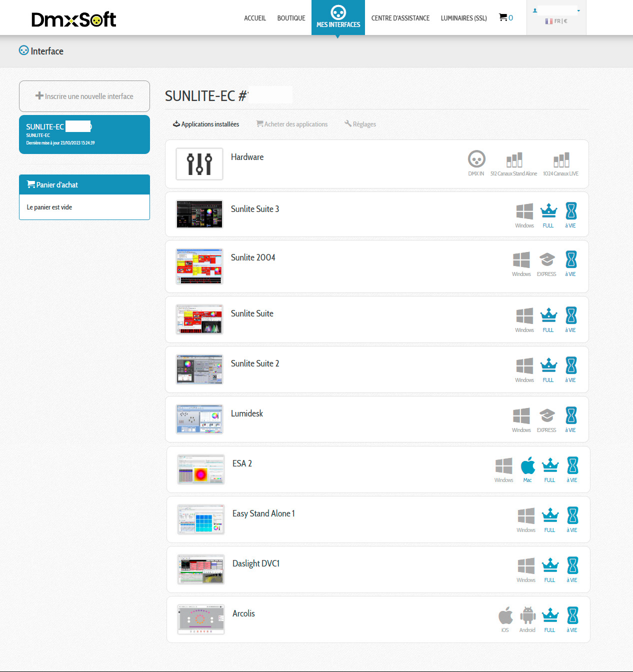This screenshot has height=672, width=633.
Task: Click Inscrire une nouvelle interface button
Action: (x=84, y=96)
